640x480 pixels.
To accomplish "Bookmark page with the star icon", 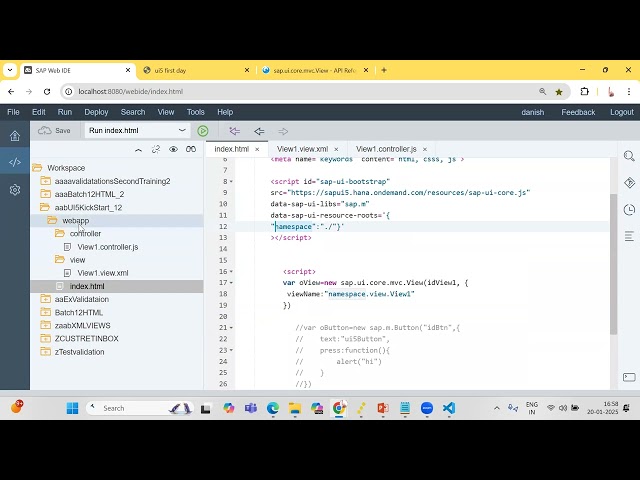I will [559, 92].
